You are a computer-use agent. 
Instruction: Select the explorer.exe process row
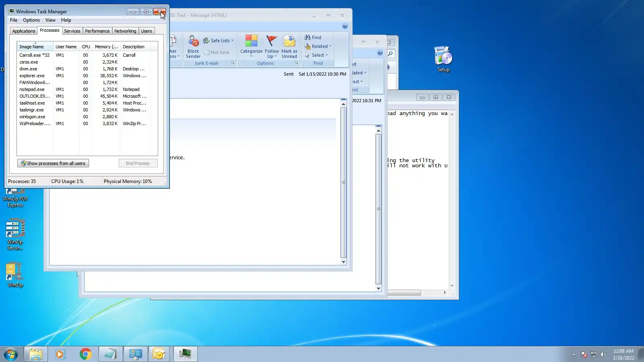point(87,76)
